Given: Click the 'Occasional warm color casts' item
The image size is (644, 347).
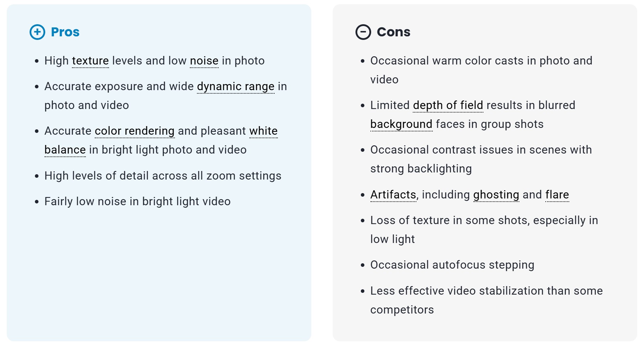Looking at the screenshot, I should click(481, 61).
